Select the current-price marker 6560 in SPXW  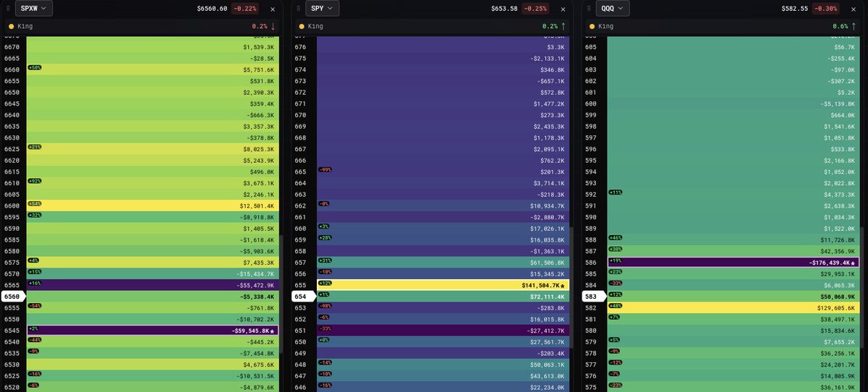click(12, 297)
